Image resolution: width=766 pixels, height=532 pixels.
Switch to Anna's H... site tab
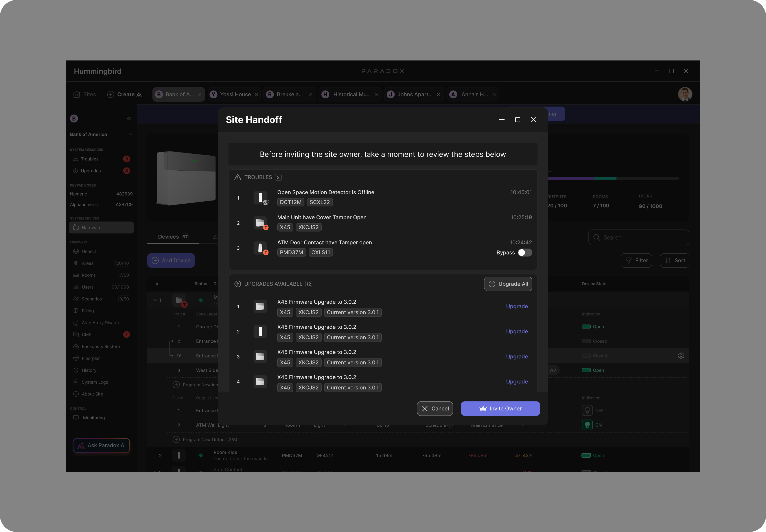[x=473, y=94]
